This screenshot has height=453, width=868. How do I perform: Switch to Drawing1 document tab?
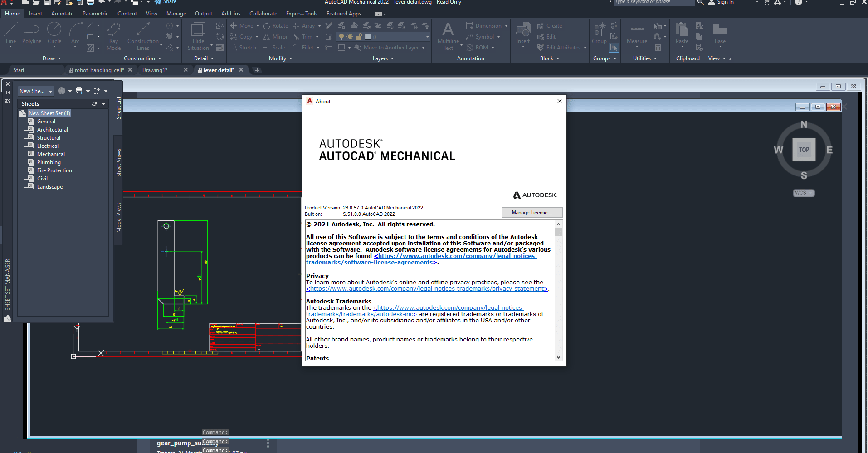click(x=155, y=70)
